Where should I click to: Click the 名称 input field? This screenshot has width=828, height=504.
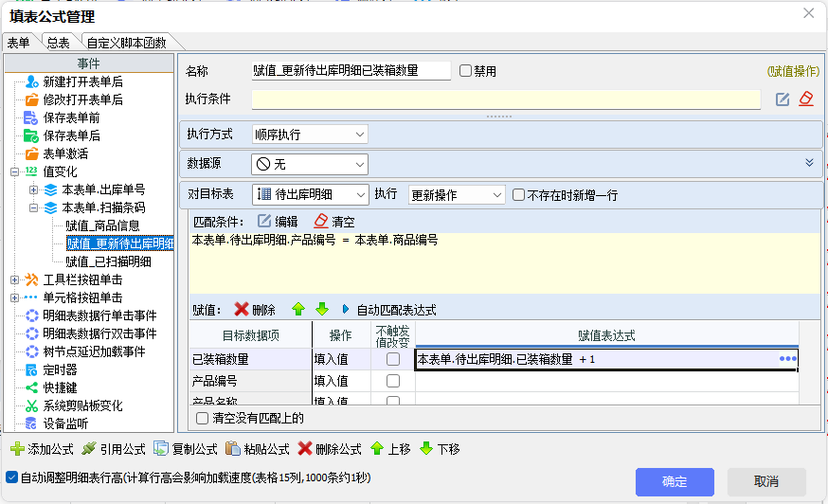351,71
